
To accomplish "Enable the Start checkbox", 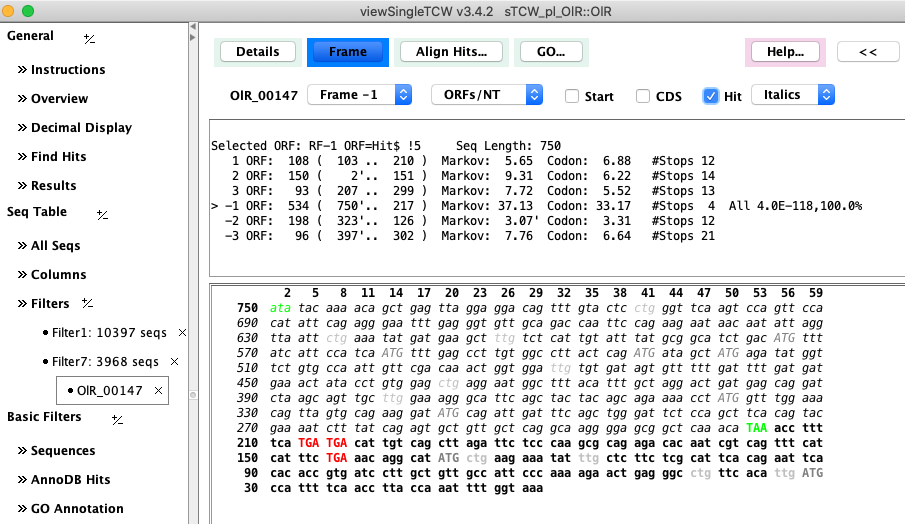I will click(572, 96).
